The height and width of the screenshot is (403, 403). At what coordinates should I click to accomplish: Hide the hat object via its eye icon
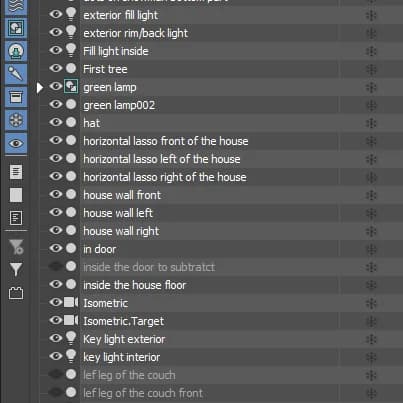(x=56, y=122)
